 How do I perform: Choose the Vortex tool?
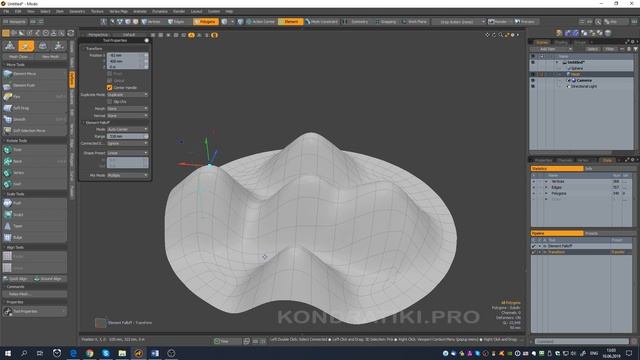click(x=35, y=173)
